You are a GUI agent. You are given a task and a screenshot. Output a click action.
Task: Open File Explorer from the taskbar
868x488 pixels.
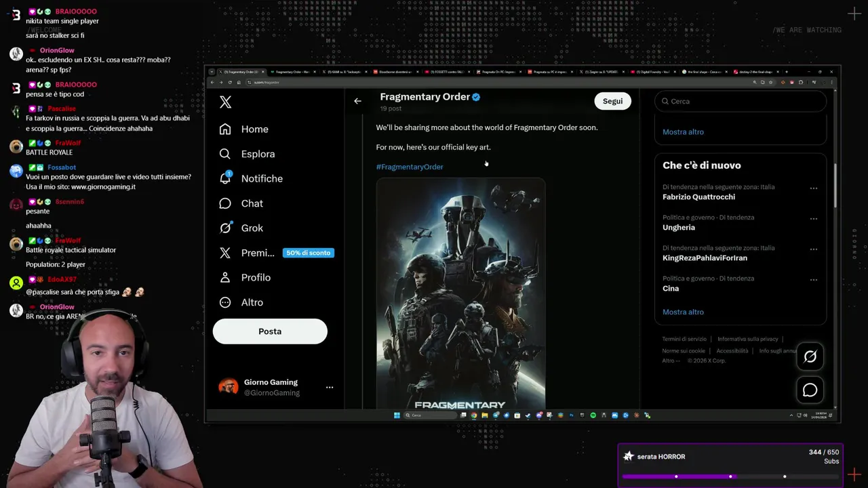tap(485, 415)
